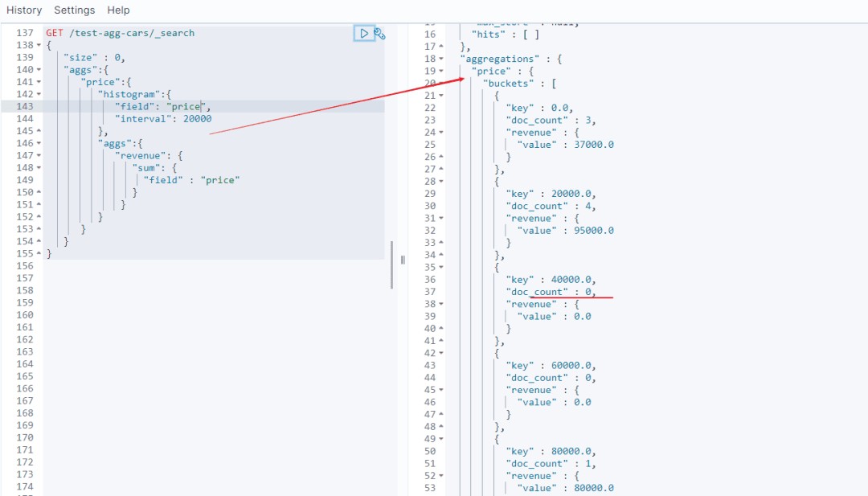Open the History tab
The width and height of the screenshot is (868, 496).
(24, 10)
